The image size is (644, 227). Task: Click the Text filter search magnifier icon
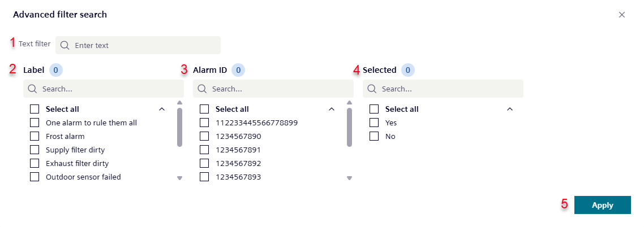click(65, 45)
